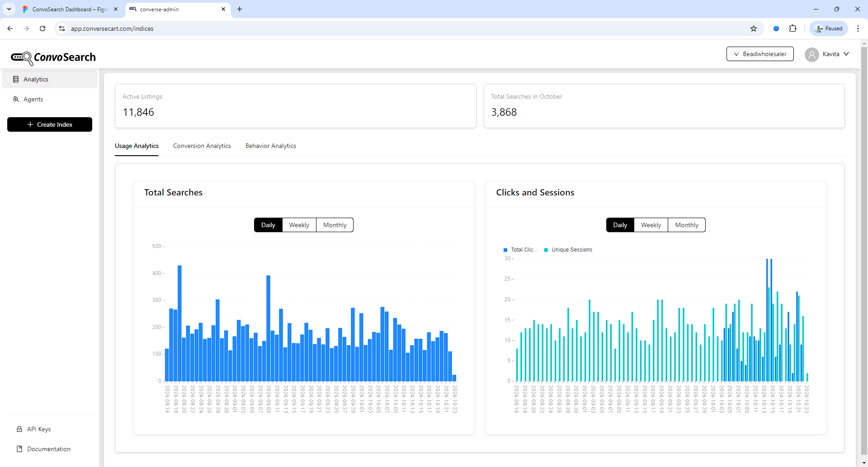
Task: Click the tallest Total Searches bar near 2024-08-18
Action: pos(179,323)
